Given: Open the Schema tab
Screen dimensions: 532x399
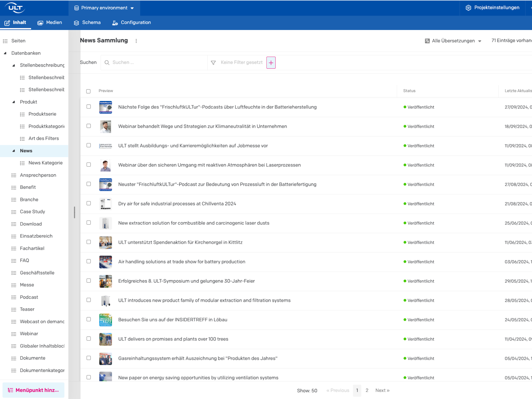Looking at the screenshot, I should tap(87, 23).
